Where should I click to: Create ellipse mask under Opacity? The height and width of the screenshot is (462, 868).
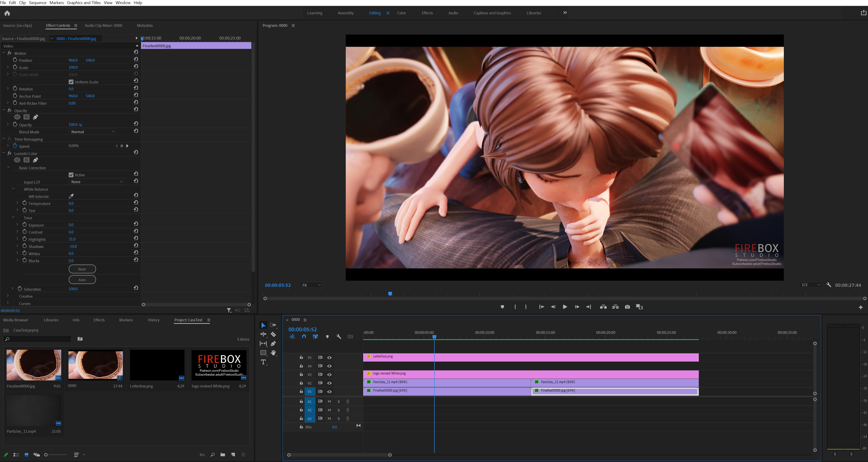[x=17, y=117]
